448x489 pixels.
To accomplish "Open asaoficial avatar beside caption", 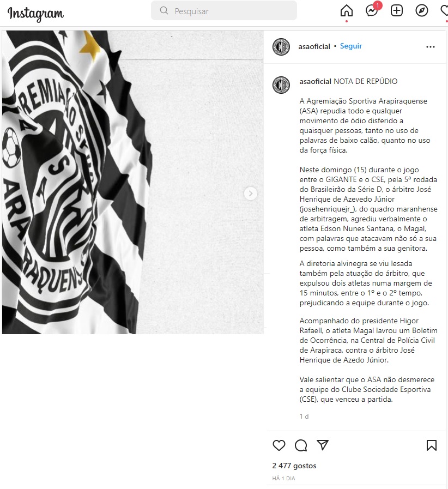I will 281,85.
